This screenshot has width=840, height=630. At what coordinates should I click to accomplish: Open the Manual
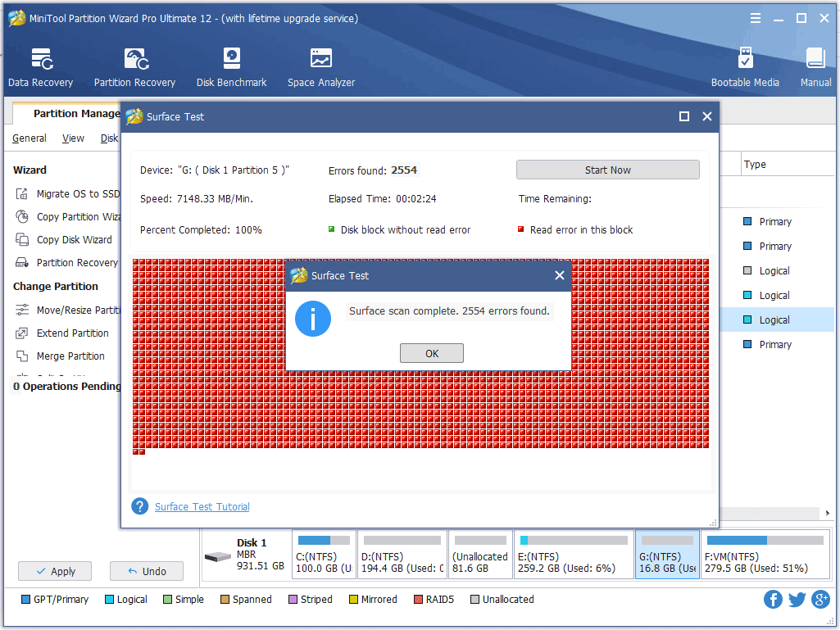click(x=816, y=67)
